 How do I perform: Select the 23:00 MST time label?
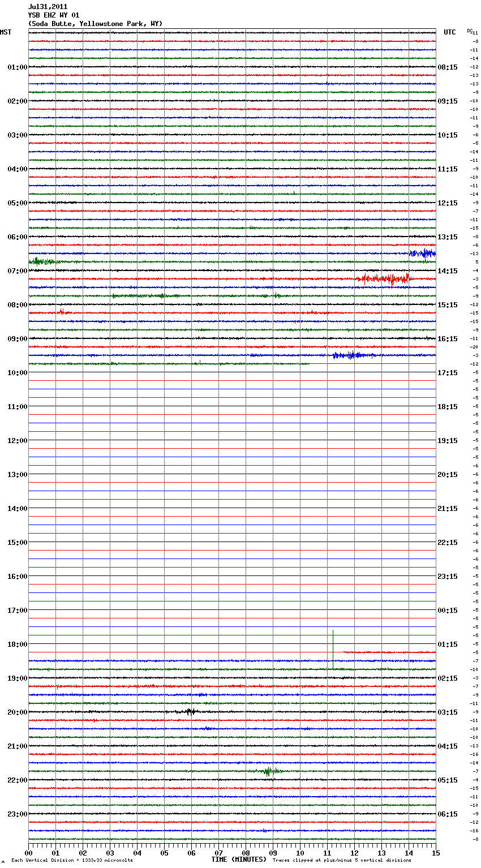click(18, 814)
